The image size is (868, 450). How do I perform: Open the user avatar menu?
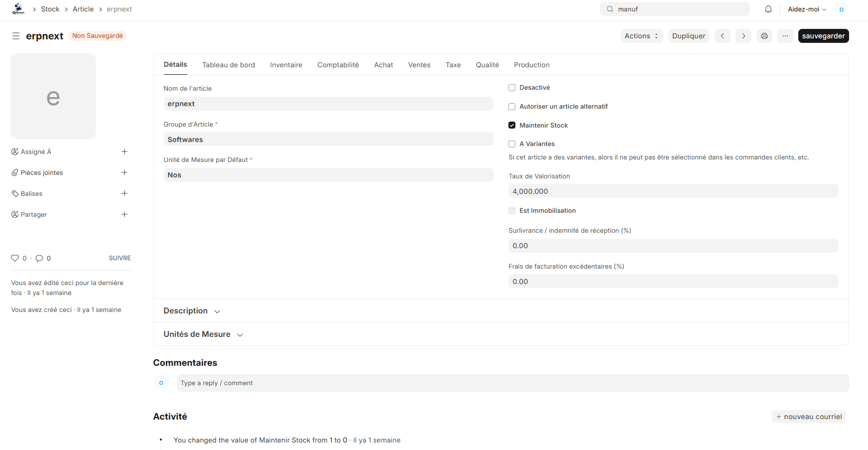click(842, 9)
